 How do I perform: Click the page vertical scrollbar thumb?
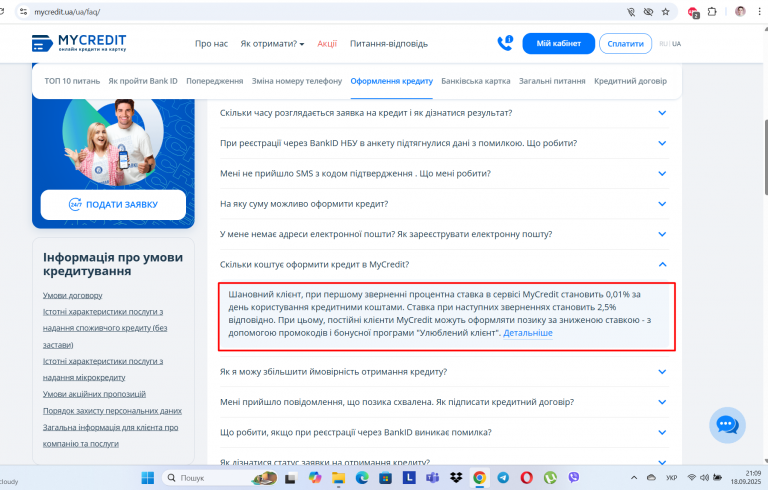[765, 157]
